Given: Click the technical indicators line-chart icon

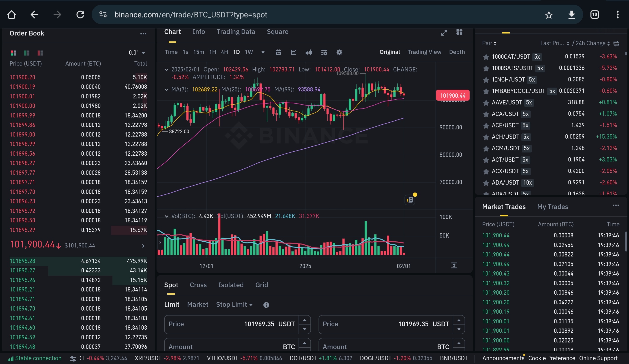Looking at the screenshot, I should tap(294, 52).
